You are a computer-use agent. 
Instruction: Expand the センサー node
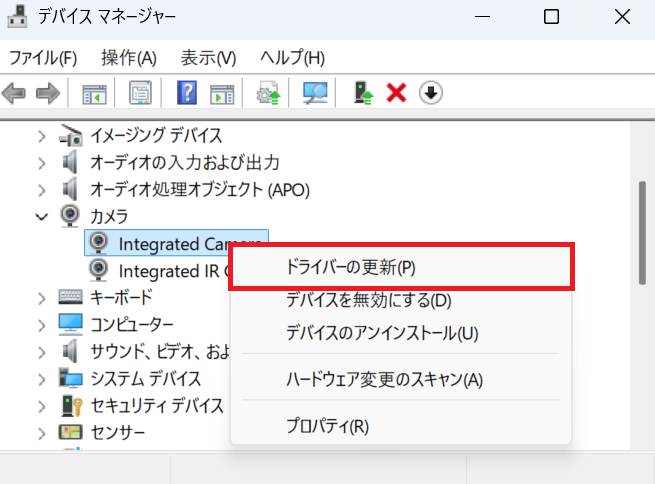click(41, 433)
